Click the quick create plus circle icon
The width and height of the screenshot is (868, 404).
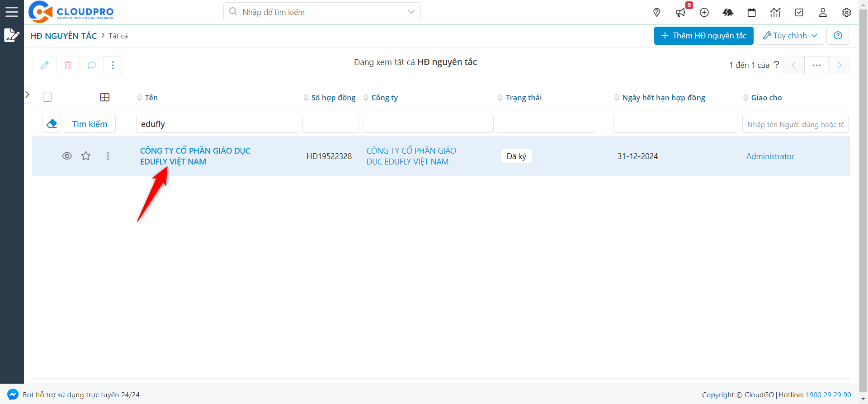pyautogui.click(x=704, y=12)
